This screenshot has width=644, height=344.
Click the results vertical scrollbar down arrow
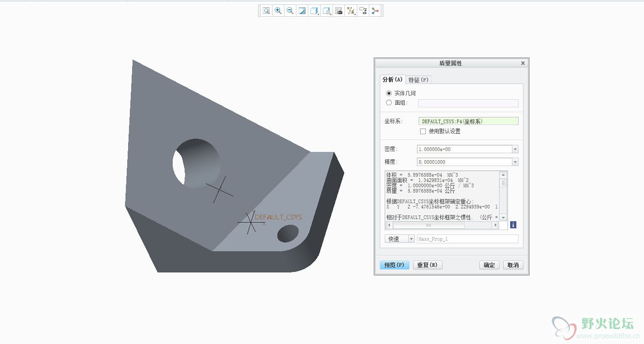[x=503, y=218]
